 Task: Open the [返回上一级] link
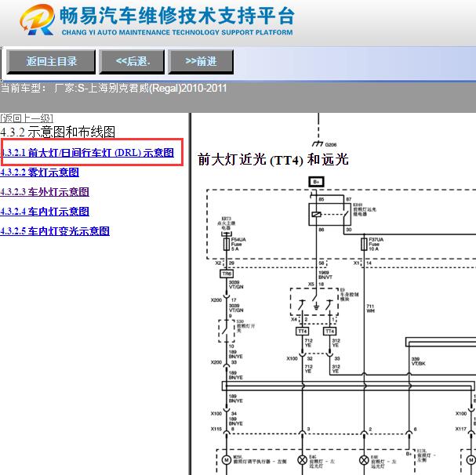pos(27,118)
